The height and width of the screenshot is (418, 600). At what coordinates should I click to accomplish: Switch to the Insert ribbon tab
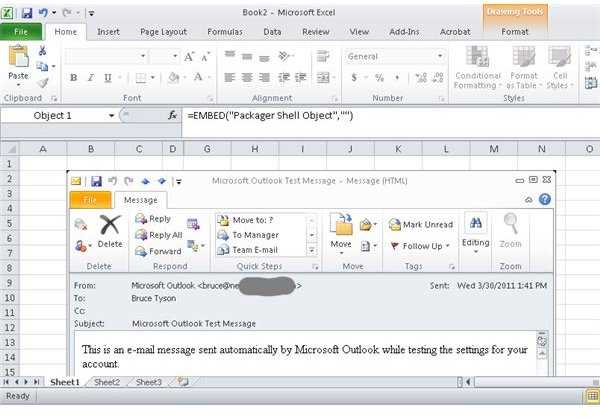click(108, 32)
